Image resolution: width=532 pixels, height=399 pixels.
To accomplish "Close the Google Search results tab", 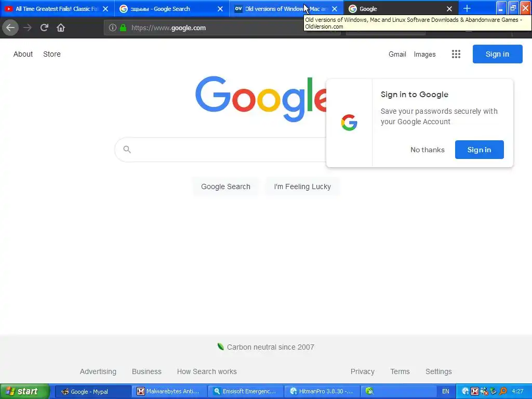I will pyautogui.click(x=220, y=9).
